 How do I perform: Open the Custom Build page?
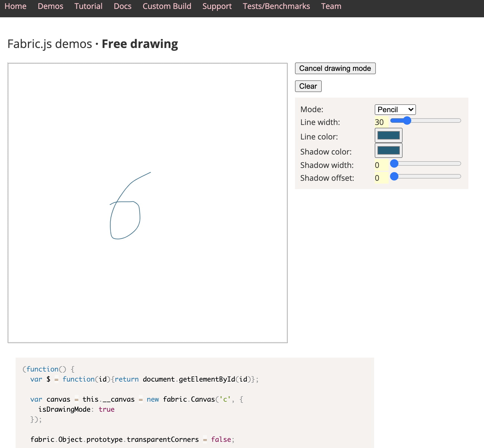pos(167,6)
